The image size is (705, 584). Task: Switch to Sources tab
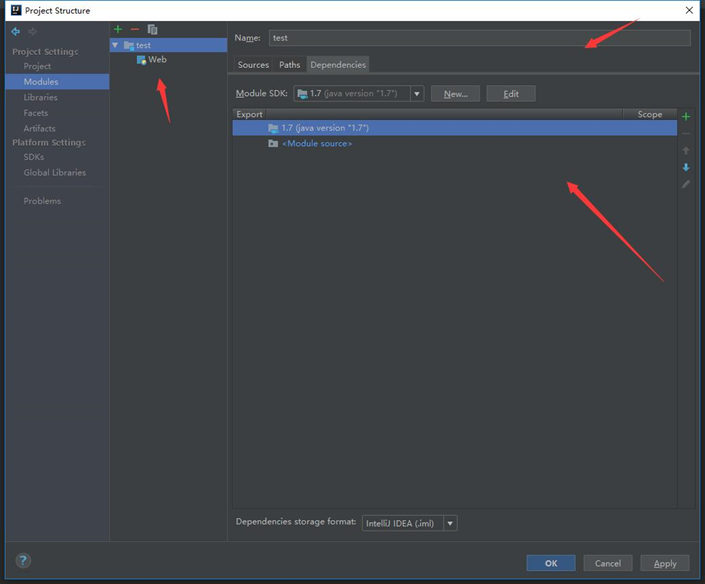253,65
